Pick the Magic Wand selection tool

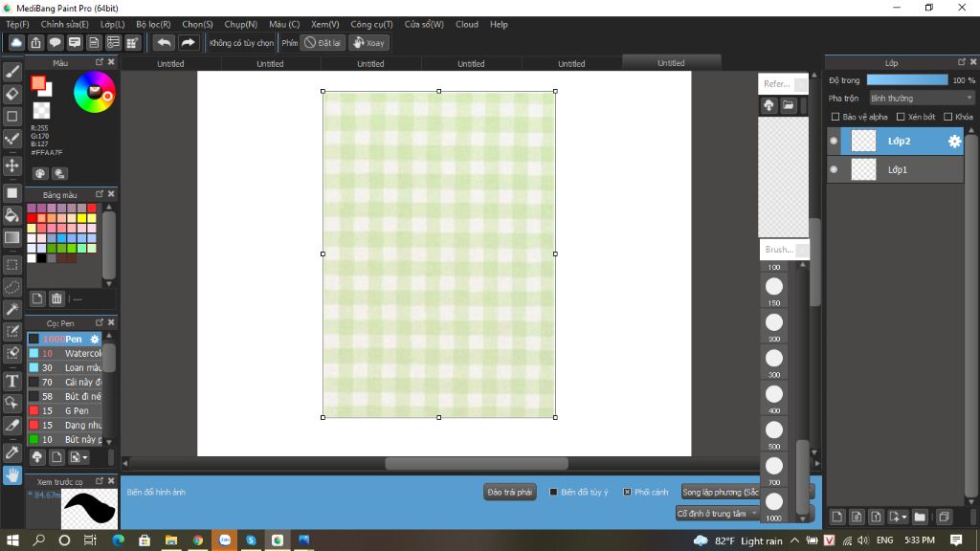[12, 309]
